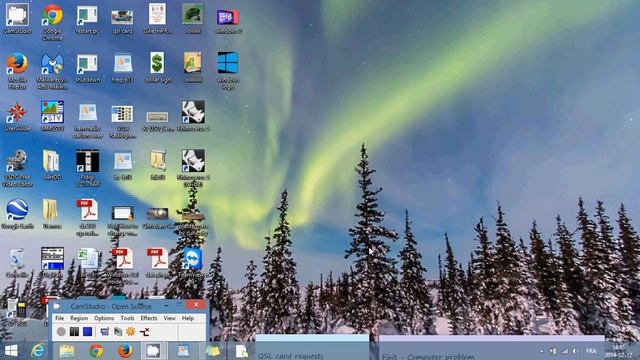Click the 'Fixit - Computer problem' sticky note
The width and height of the screenshot is (640, 360).
tap(491, 347)
